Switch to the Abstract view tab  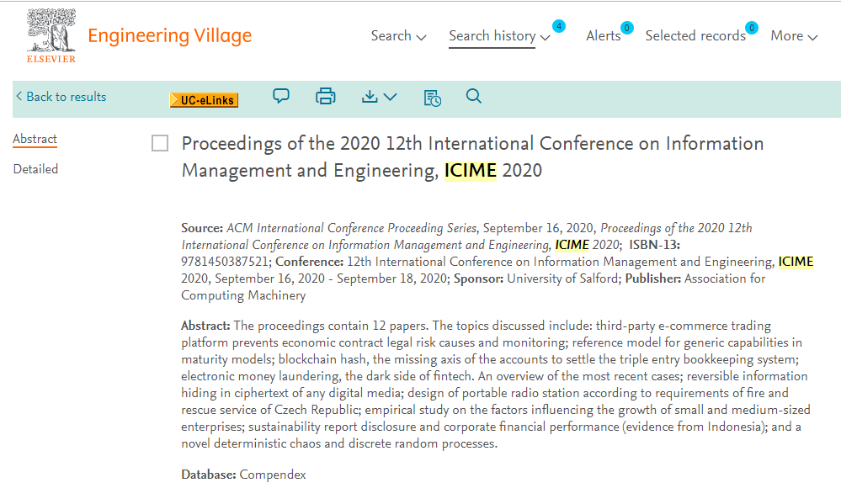point(35,139)
